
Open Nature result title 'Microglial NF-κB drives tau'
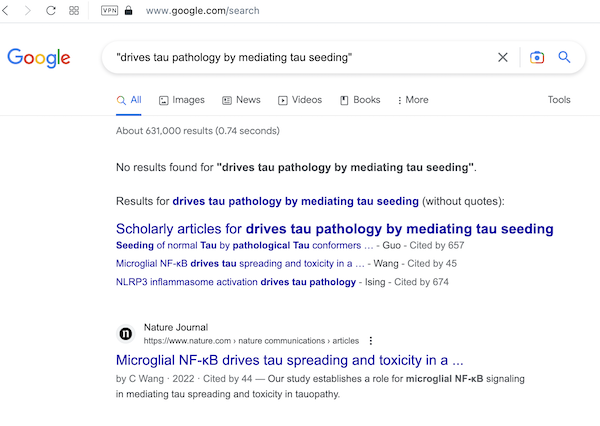(290, 360)
